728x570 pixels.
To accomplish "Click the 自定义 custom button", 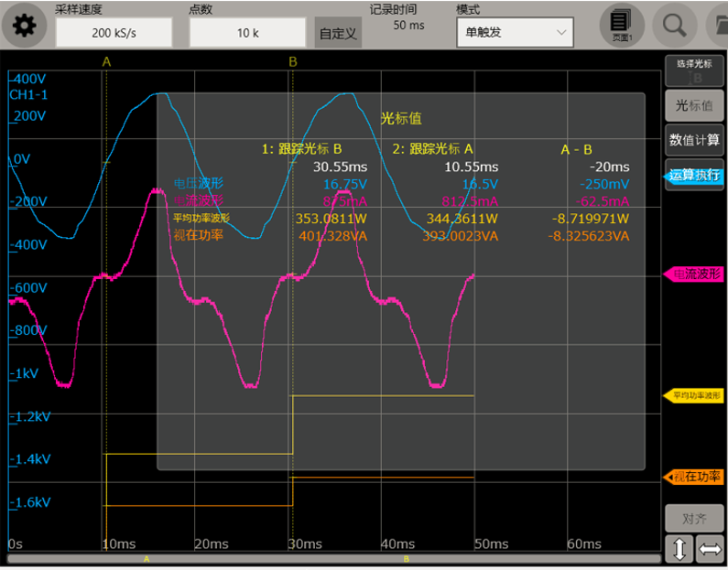I will coord(338,33).
